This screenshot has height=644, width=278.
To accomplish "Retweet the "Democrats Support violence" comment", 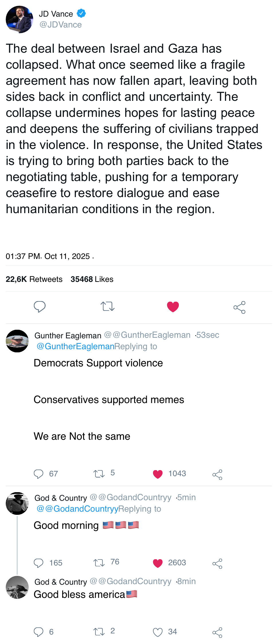I will (x=99, y=474).
